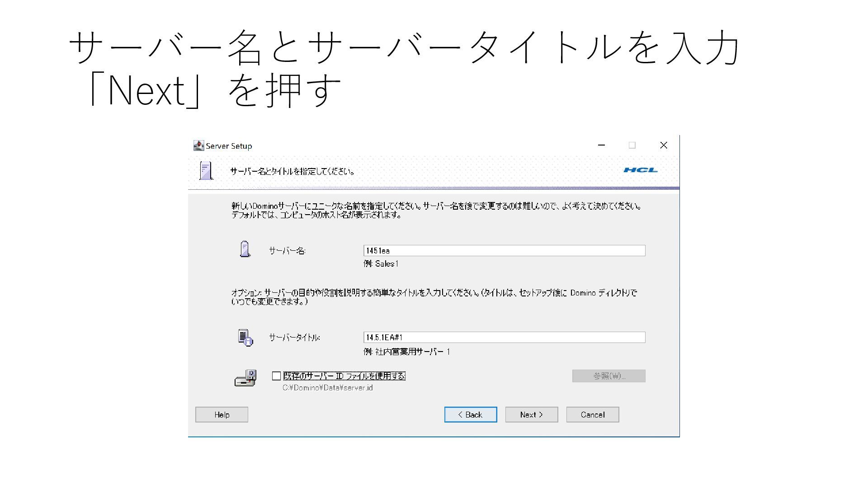Click the maximize button in the title bar

tap(632, 145)
